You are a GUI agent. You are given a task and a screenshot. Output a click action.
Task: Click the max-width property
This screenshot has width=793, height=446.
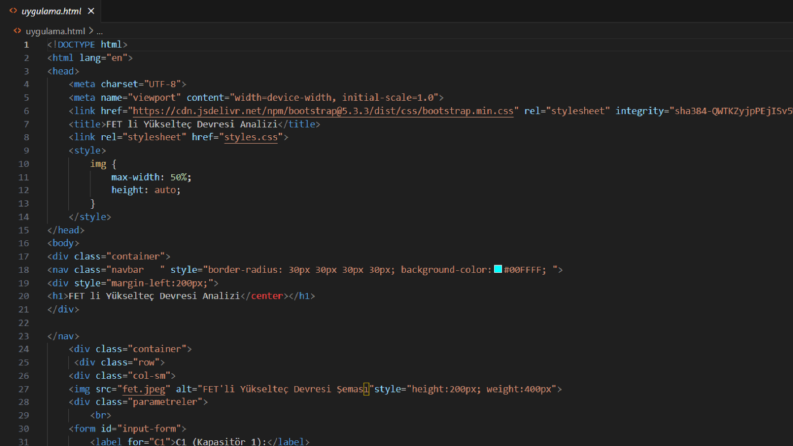135,177
